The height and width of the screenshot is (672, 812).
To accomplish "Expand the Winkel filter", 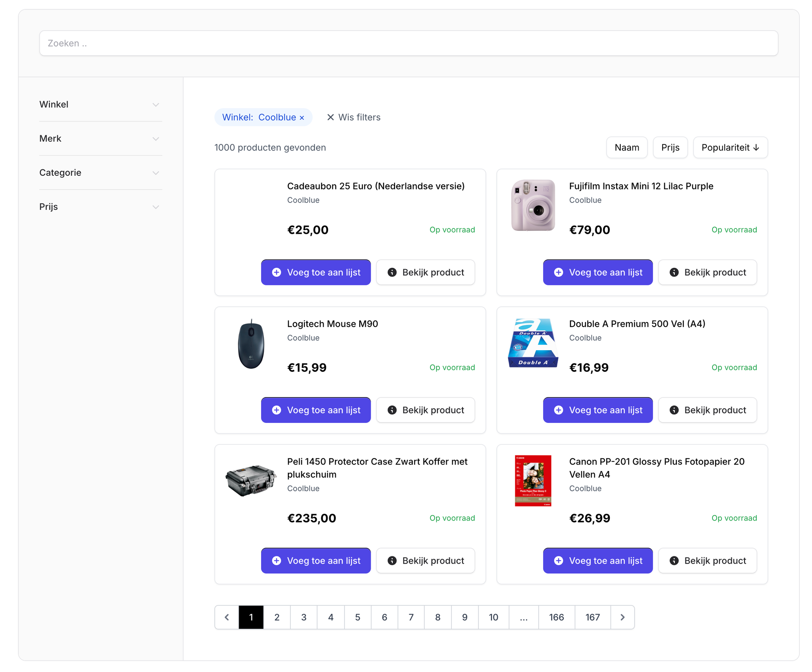I will (x=155, y=105).
